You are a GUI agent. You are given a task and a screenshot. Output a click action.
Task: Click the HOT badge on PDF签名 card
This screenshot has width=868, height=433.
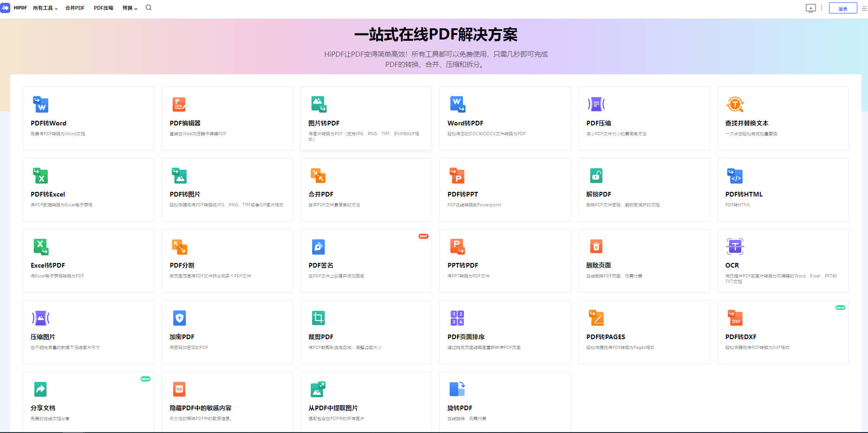point(424,236)
